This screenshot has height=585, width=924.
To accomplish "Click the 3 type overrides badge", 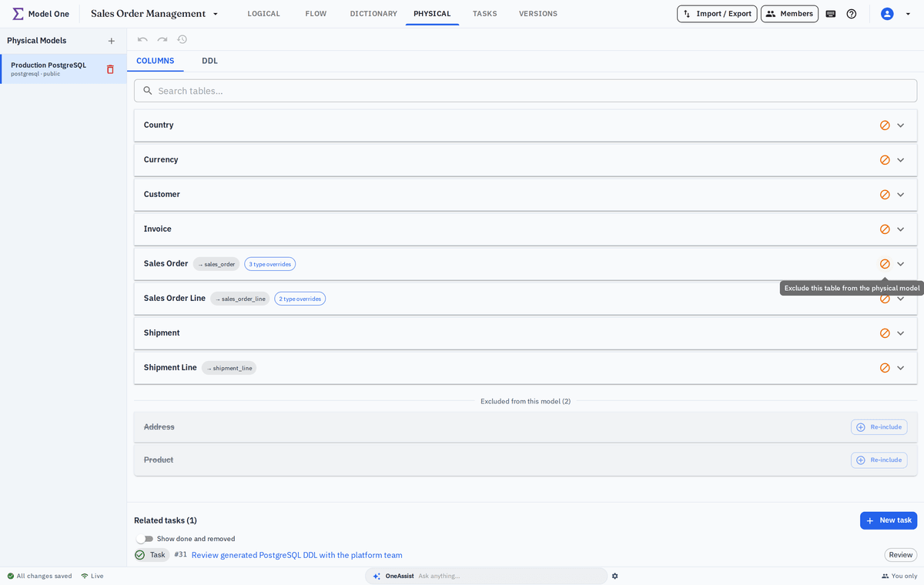I will [x=269, y=264].
